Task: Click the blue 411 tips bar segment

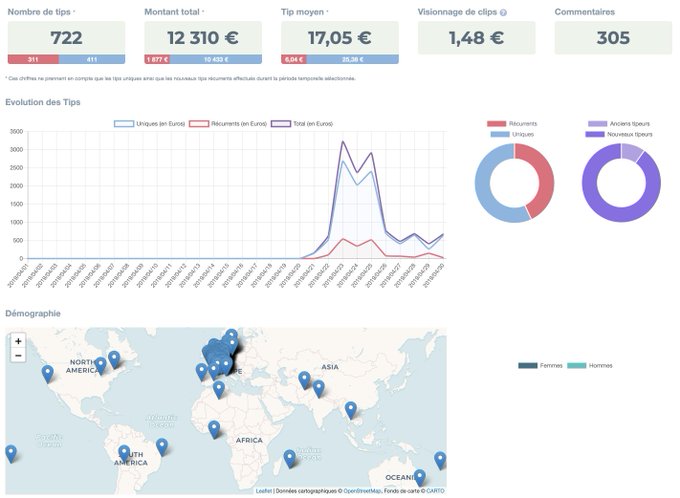Action: click(x=92, y=59)
